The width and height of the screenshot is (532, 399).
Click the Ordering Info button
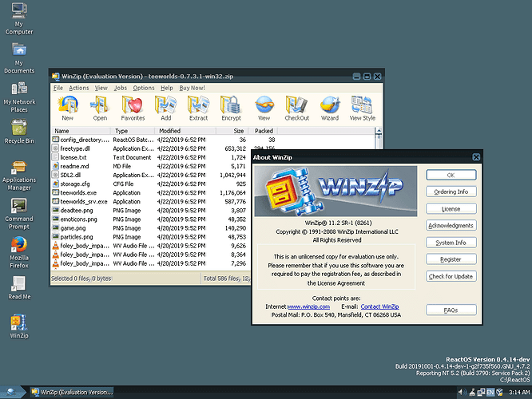click(x=451, y=192)
